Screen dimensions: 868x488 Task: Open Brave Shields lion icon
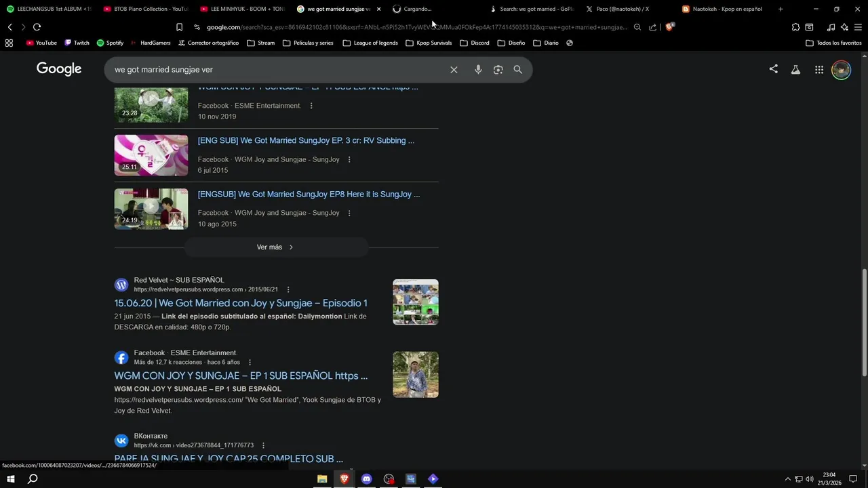(670, 27)
